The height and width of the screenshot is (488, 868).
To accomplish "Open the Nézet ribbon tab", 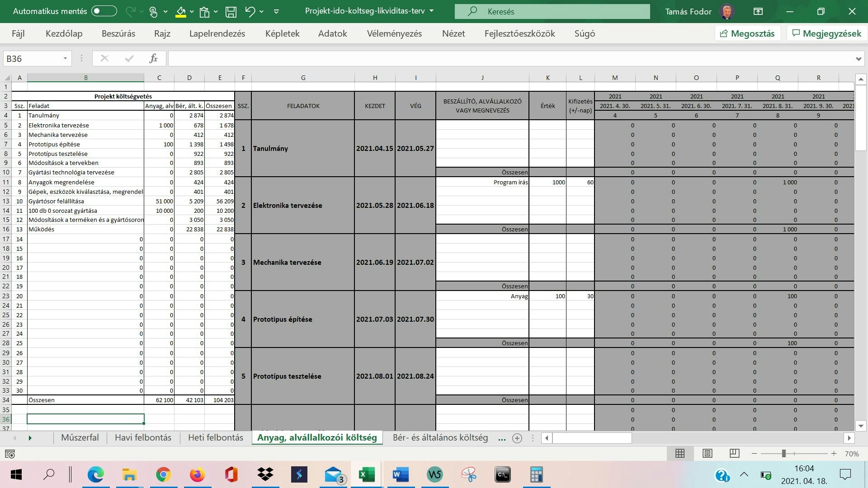I will point(453,33).
